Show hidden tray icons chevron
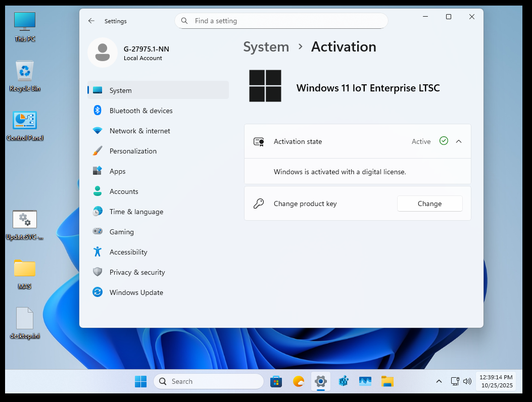Screen dimensions: 532x402 pos(439,381)
